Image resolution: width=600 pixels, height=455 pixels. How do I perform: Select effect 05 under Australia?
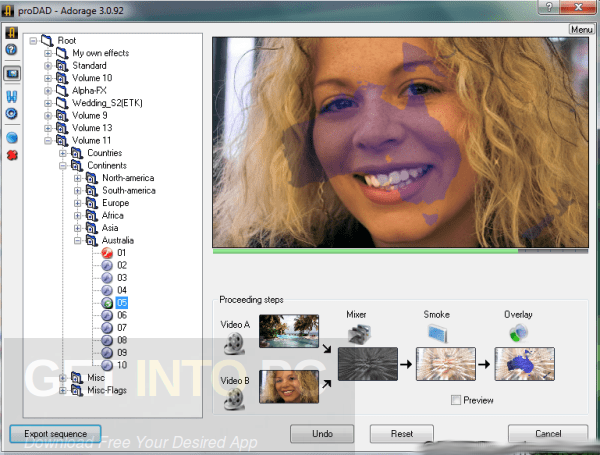122,303
